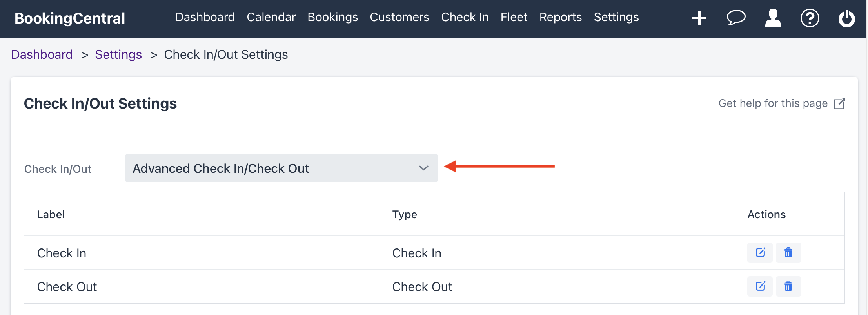Screen dimensions: 868x315
Task: Click the Check In/Out Settings breadcrumb text
Action: [x=226, y=54]
